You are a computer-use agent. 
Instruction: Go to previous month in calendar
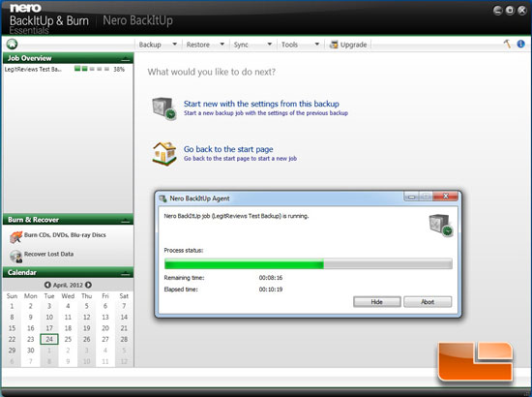pos(47,285)
